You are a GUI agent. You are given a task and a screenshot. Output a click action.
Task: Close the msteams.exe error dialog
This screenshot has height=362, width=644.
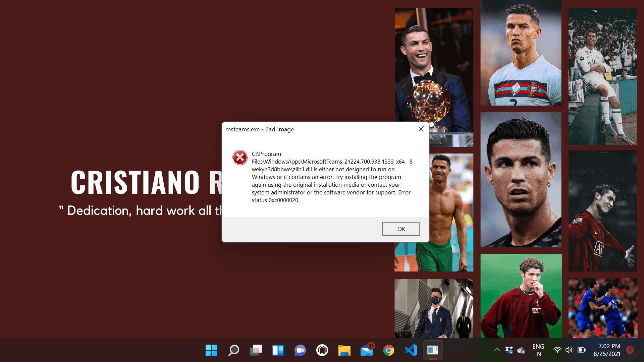[x=421, y=129]
